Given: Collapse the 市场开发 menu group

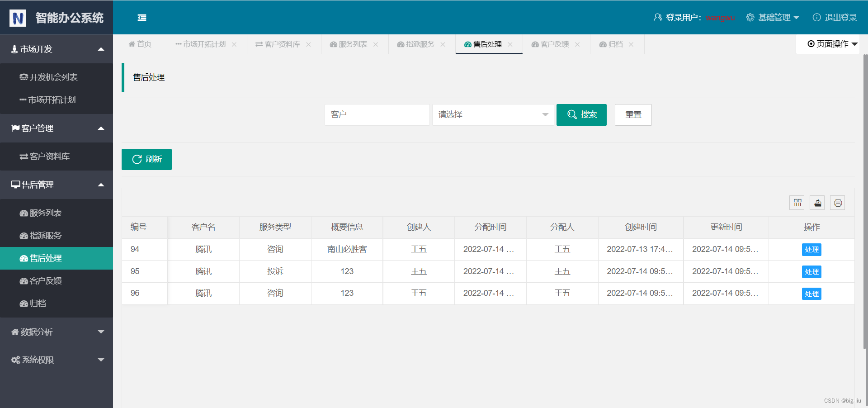Looking at the screenshot, I should pyautogui.click(x=57, y=49).
